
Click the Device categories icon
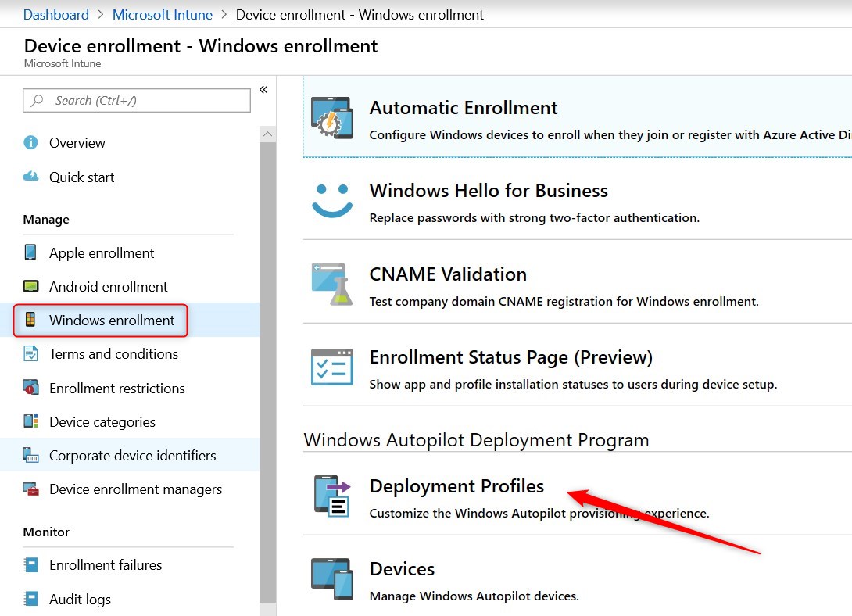(31, 421)
